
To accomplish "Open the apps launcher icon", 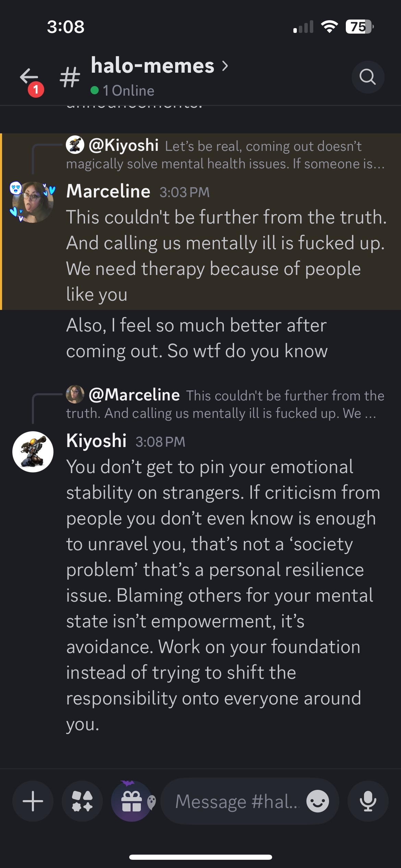I will point(82,801).
